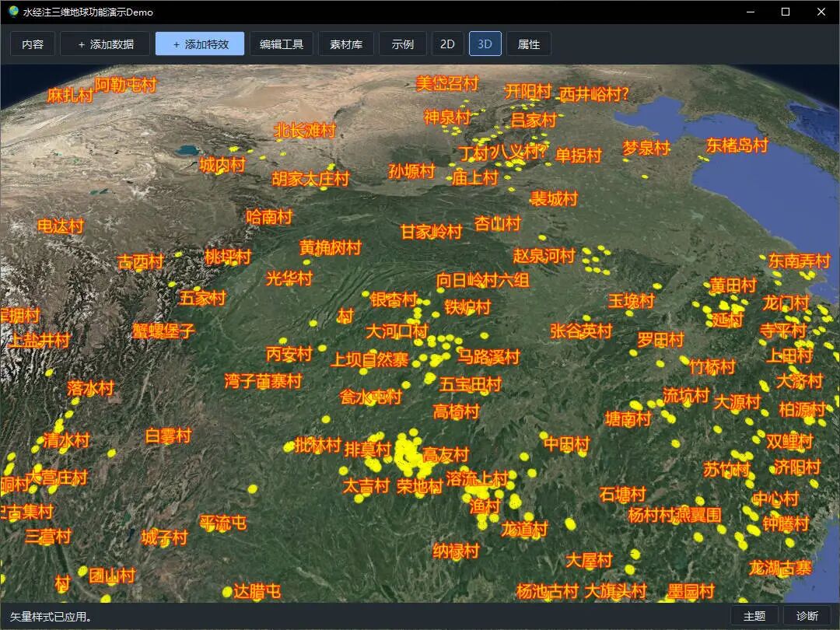Click the 主题 theme button
840x630 pixels.
pyautogui.click(x=754, y=616)
